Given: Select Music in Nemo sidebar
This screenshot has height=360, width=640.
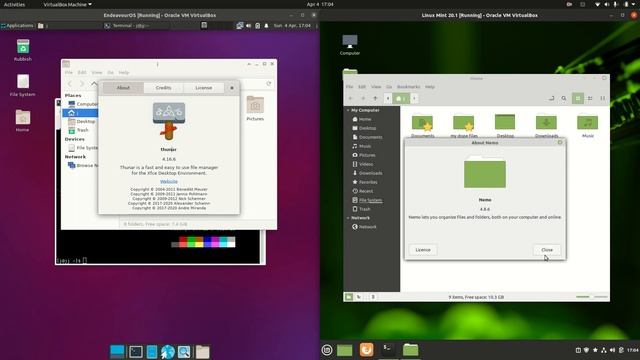Looking at the screenshot, I should click(362, 146).
